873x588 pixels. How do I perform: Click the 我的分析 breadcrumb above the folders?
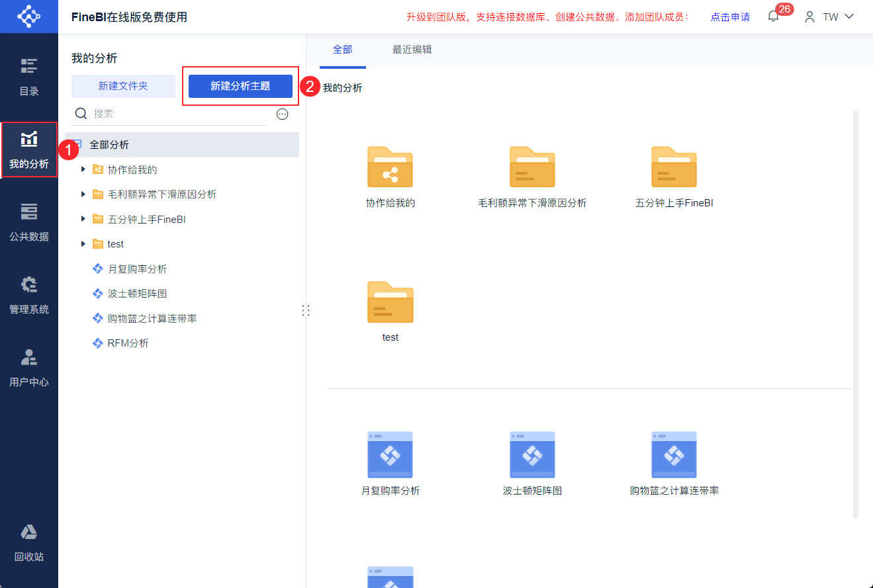click(342, 87)
